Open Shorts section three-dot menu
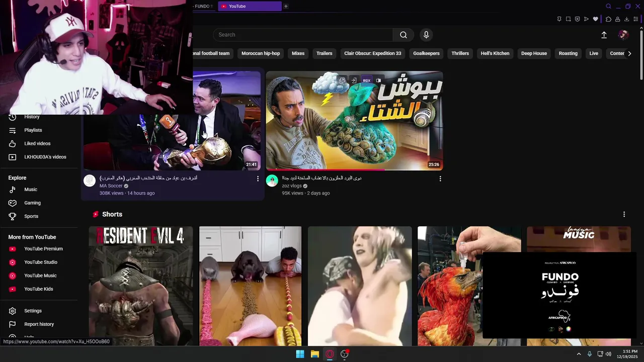 point(624,214)
